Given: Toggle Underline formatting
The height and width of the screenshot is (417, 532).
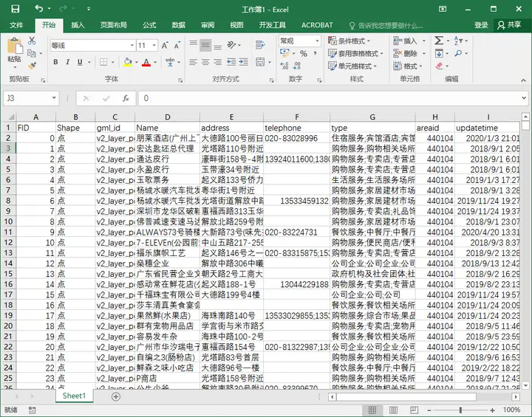Looking at the screenshot, I should [x=80, y=62].
